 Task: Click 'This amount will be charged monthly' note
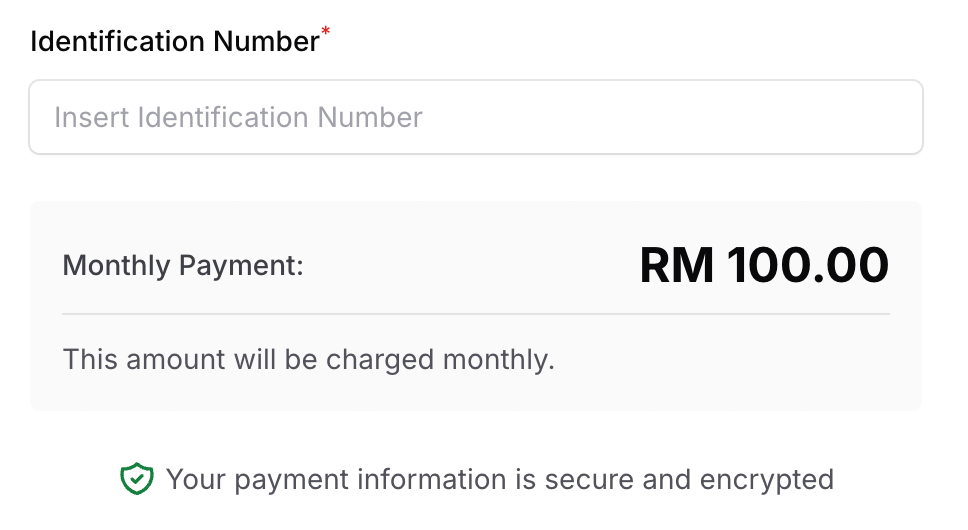pyautogui.click(x=309, y=359)
